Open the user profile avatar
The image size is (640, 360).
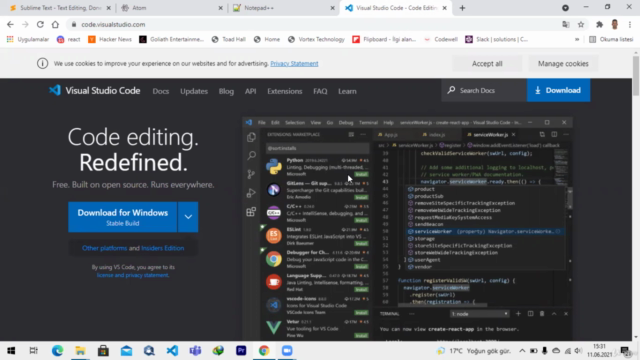pos(615,24)
